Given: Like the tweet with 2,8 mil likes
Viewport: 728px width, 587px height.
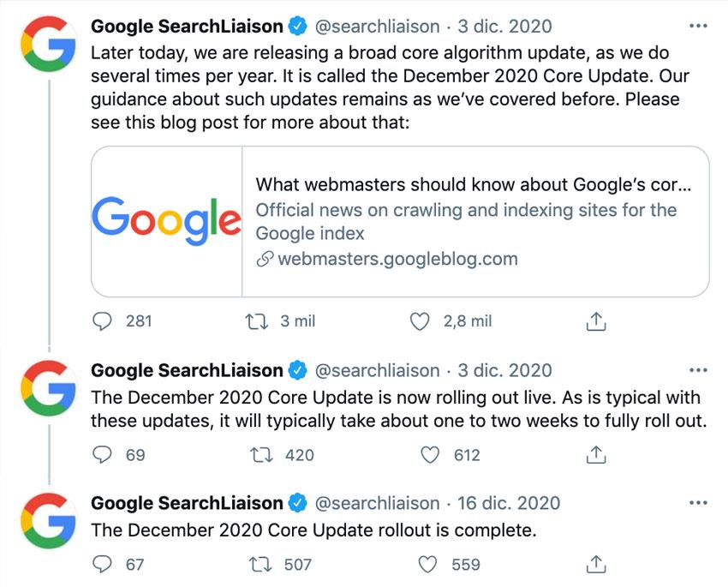Looking at the screenshot, I should point(420,321).
